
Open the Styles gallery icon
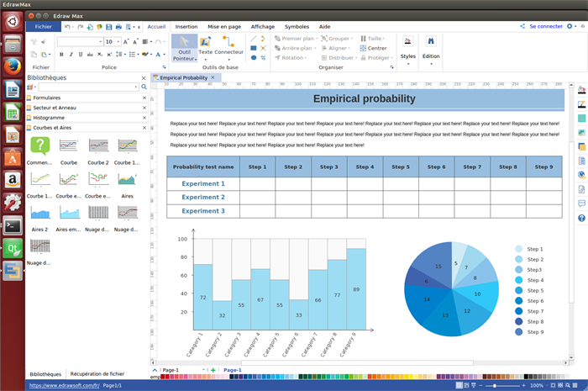(408, 46)
